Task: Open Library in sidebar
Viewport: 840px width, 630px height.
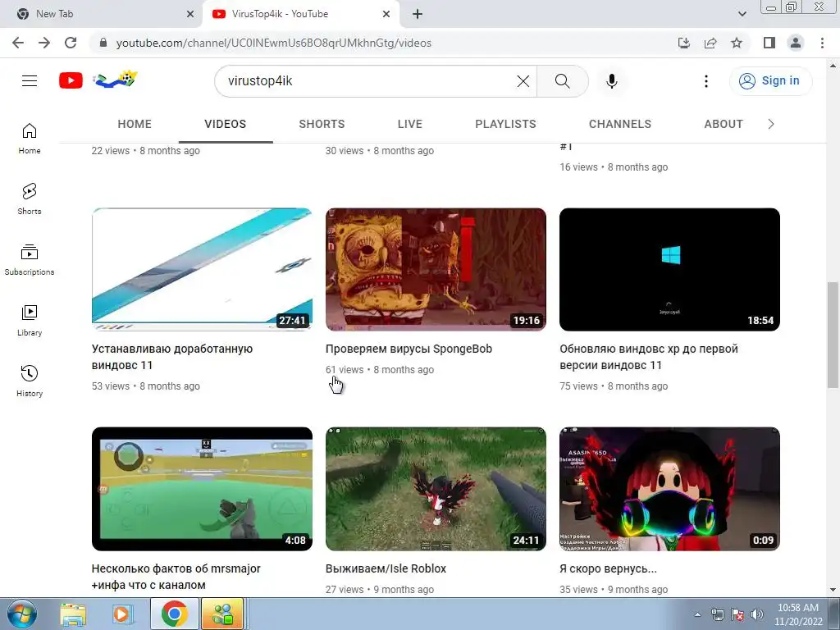Action: coord(30,321)
